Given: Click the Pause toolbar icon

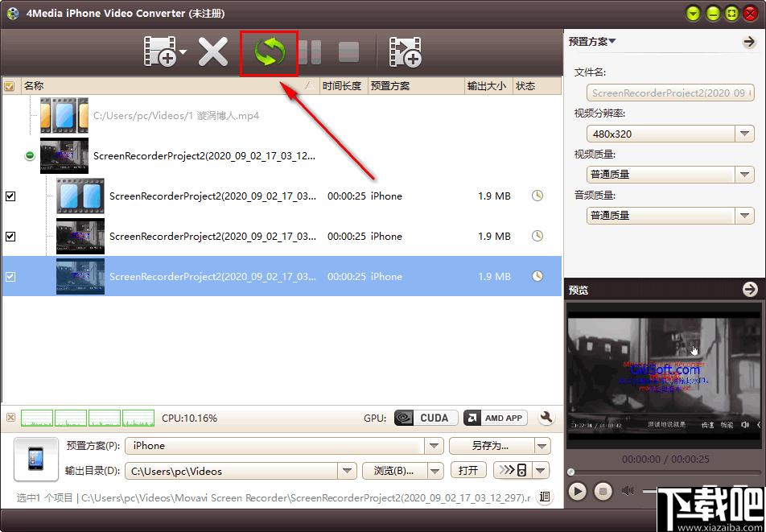Looking at the screenshot, I should point(310,52).
